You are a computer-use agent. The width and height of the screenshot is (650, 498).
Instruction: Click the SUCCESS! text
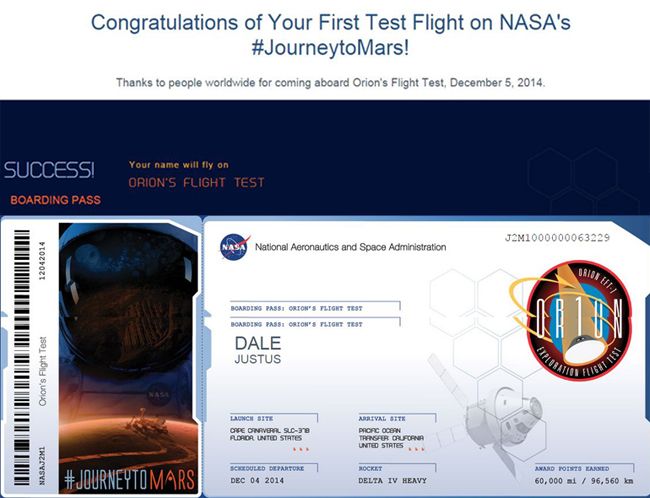point(49,170)
